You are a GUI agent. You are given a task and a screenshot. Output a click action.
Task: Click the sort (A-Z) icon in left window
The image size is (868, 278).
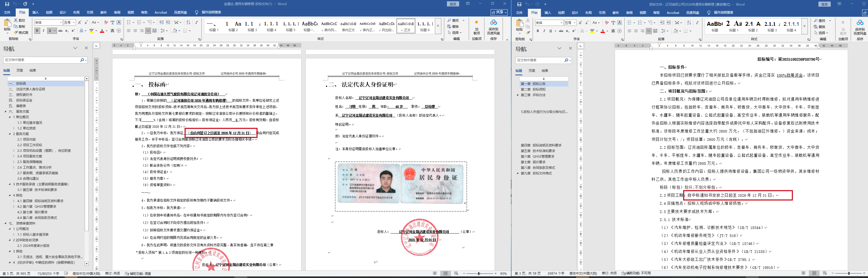(x=188, y=23)
